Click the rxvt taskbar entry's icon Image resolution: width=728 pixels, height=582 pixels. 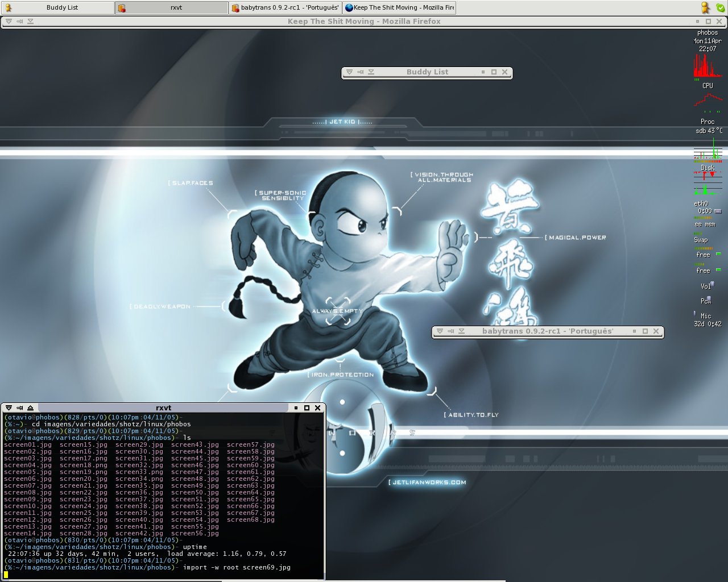click(x=122, y=8)
